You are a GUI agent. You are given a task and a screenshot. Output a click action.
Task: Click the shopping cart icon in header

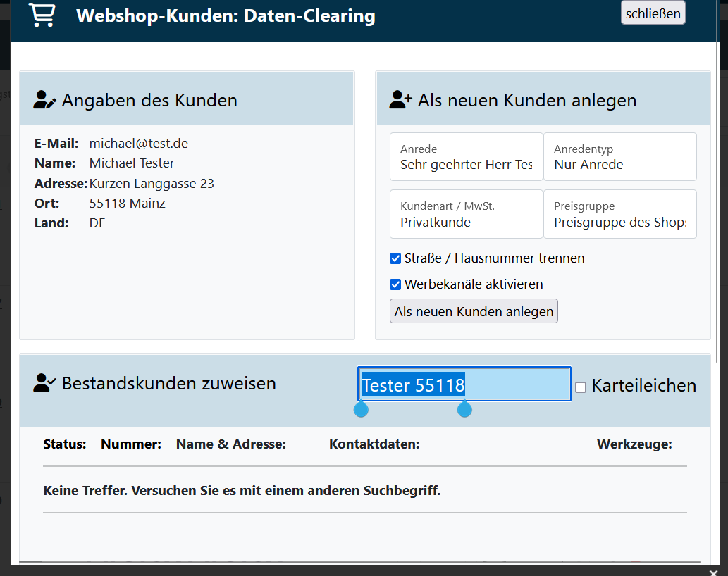(x=42, y=15)
